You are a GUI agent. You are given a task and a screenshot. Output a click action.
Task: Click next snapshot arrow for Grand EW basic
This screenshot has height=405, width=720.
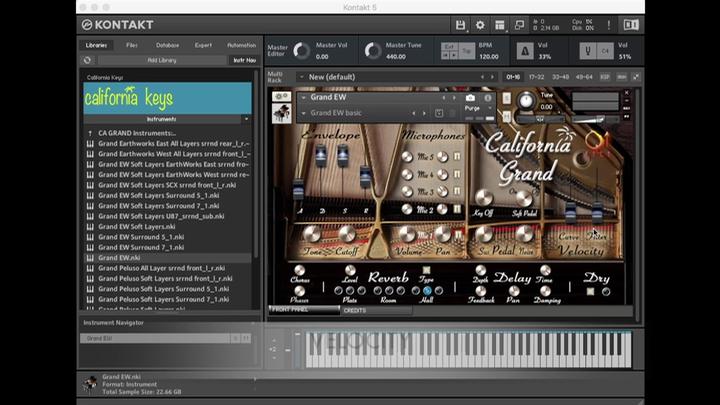point(424,113)
